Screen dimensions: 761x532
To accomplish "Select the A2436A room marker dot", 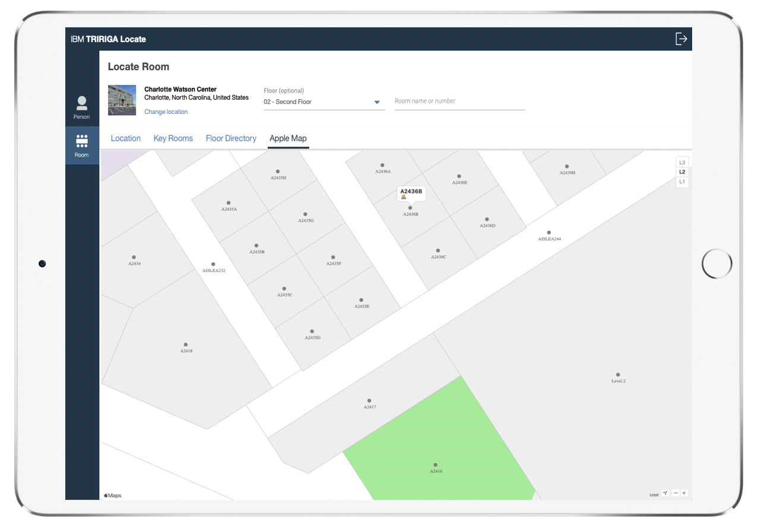I will coord(382,166).
